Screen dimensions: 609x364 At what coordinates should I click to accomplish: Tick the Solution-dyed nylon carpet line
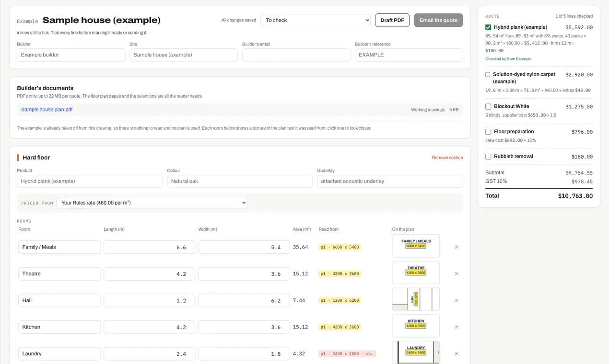coord(488,75)
